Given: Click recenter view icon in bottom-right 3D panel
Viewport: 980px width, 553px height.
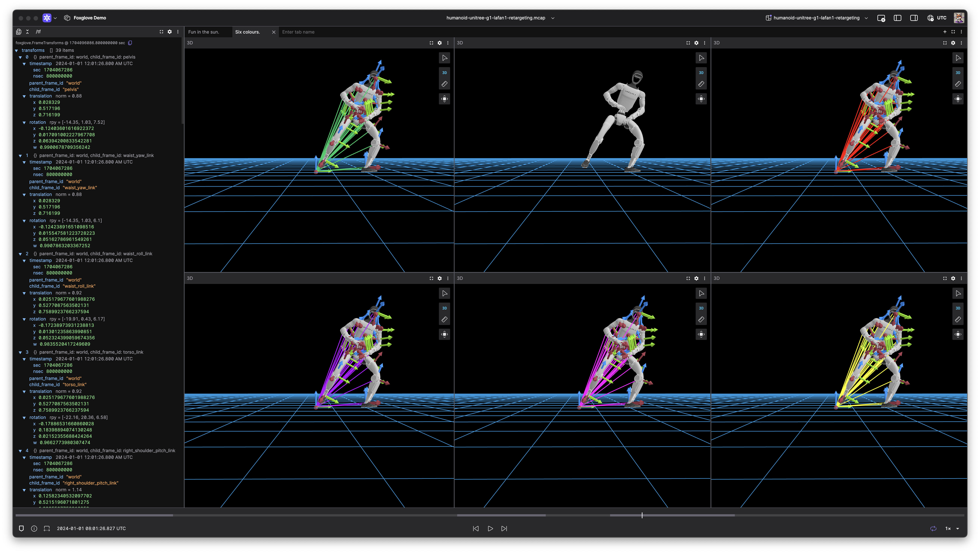Looking at the screenshot, I should [958, 334].
